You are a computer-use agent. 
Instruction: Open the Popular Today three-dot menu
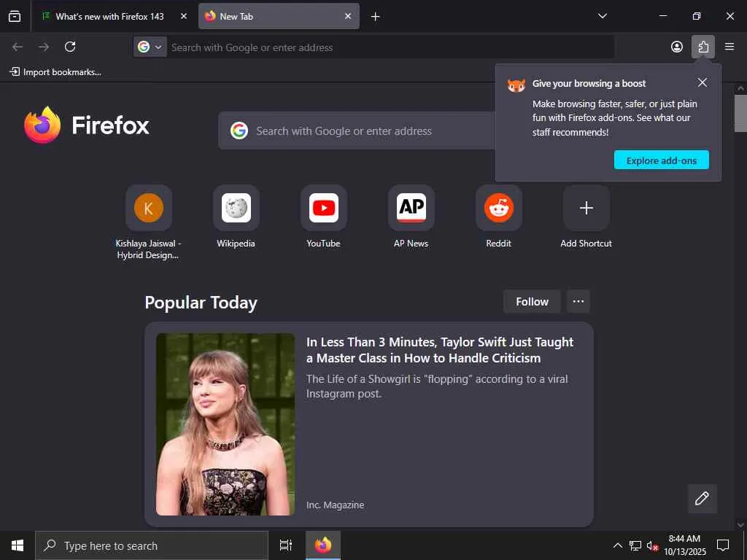point(578,301)
